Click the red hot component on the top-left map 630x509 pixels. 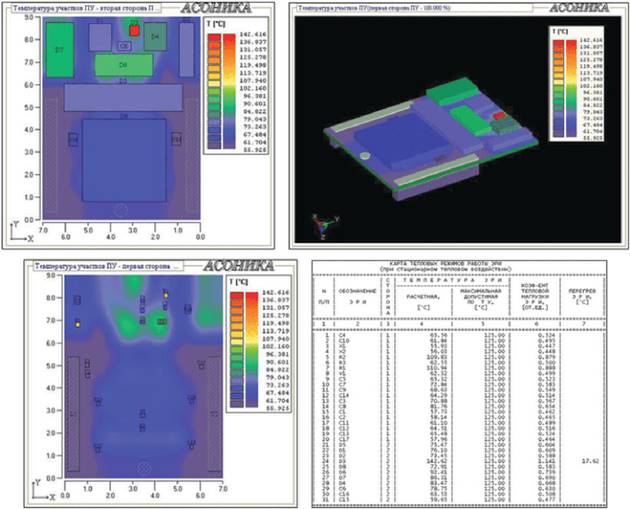click(135, 31)
